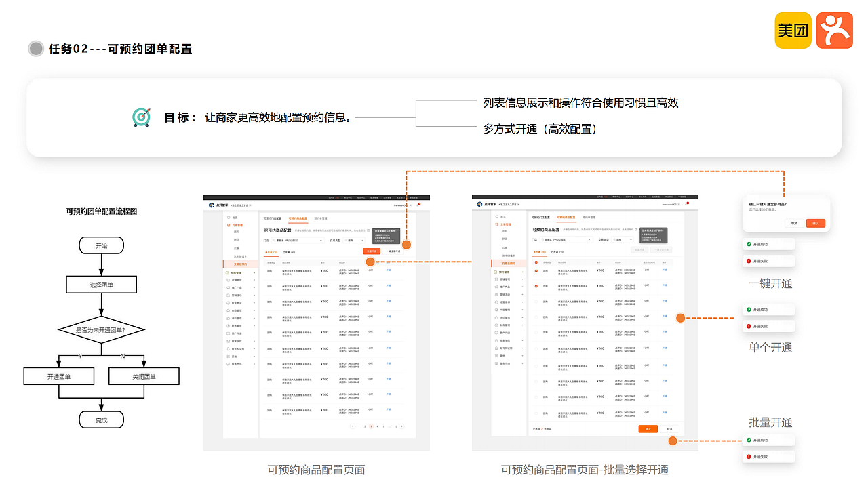
Task: Click 推广产品 sidebar icon in the left mockup
Action: click(229, 287)
